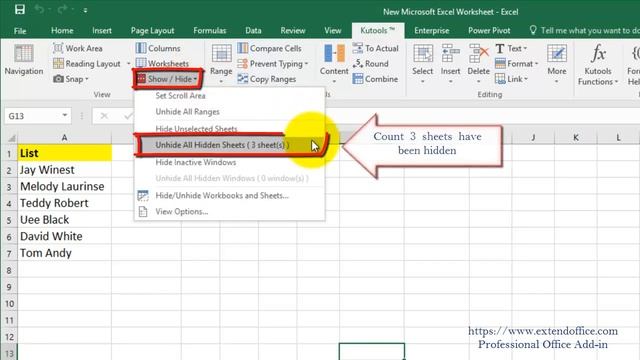Open the Content tools button
Image resolution: width=640 pixels, height=360 pixels.
[x=334, y=63]
